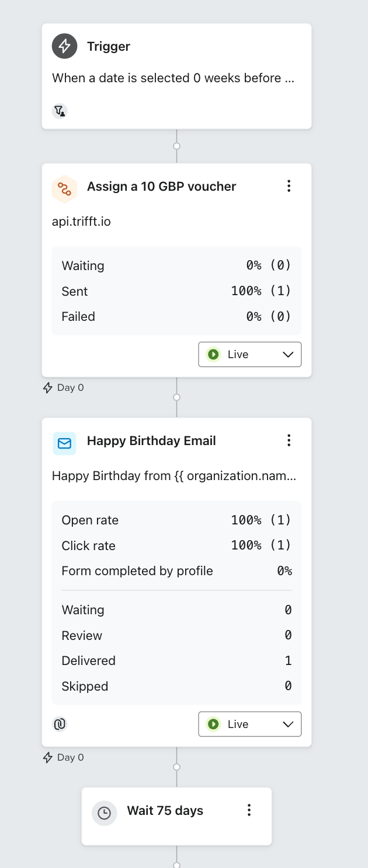Click the Wait 75 days step label
368x868 pixels.
(x=165, y=811)
